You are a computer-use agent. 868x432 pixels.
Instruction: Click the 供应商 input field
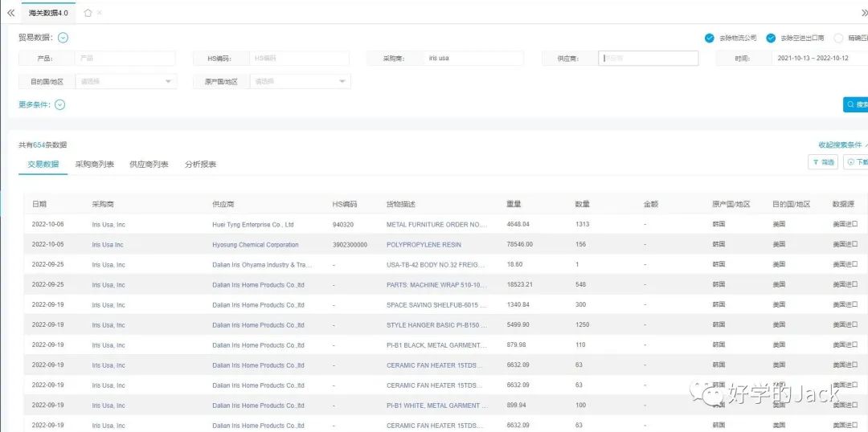pos(649,58)
